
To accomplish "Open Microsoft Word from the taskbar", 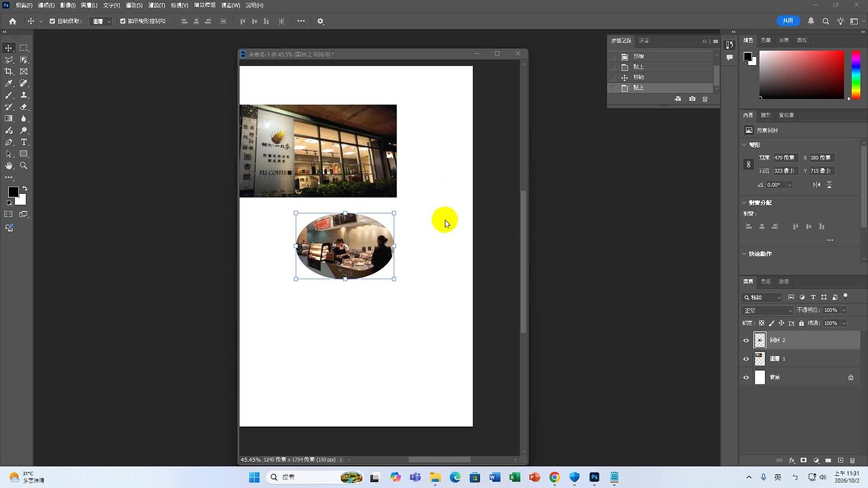I will pyautogui.click(x=494, y=477).
